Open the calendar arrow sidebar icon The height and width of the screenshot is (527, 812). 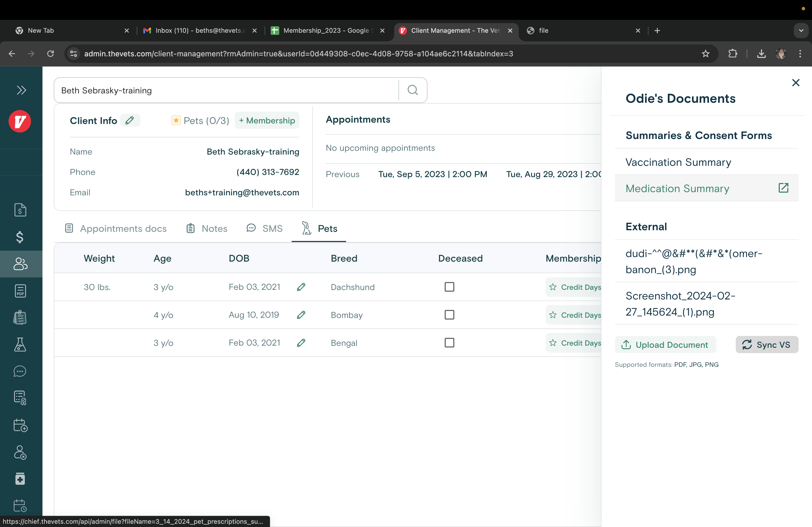pos(20,425)
